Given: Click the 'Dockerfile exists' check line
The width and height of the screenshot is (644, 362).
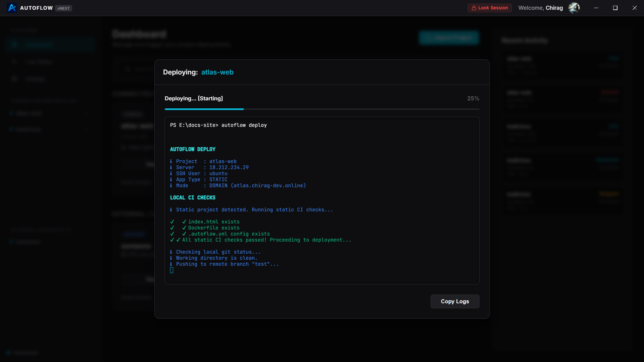Looking at the screenshot, I should pyautogui.click(x=205, y=228).
